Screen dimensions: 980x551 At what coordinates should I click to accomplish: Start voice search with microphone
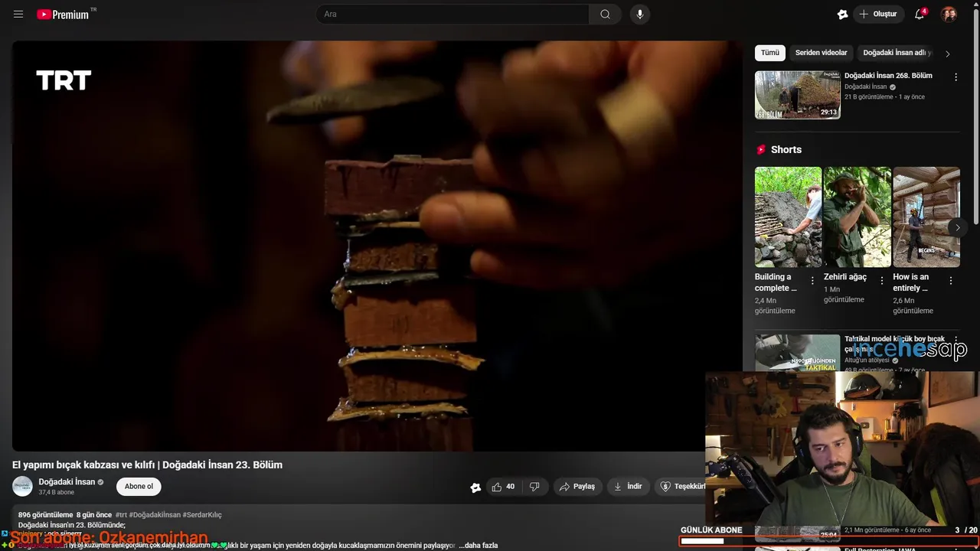(x=640, y=15)
